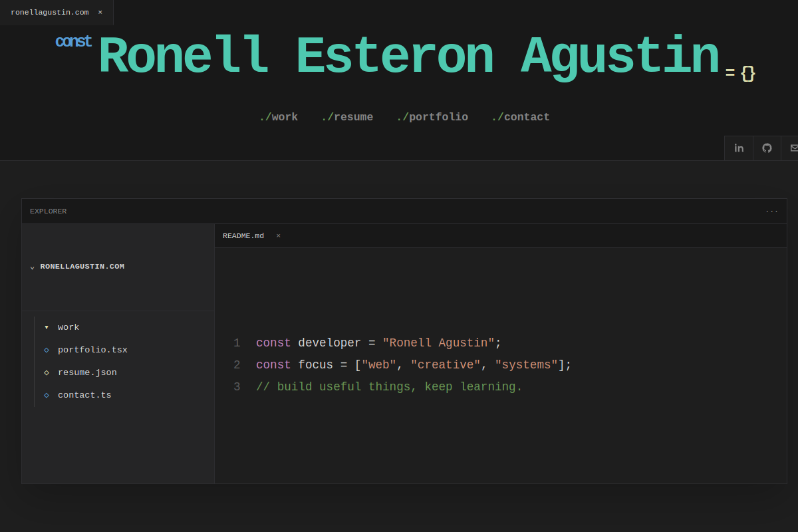This screenshot has height=532, width=798.
Task: Click the blue const keyword beside heading
Action: click(73, 42)
